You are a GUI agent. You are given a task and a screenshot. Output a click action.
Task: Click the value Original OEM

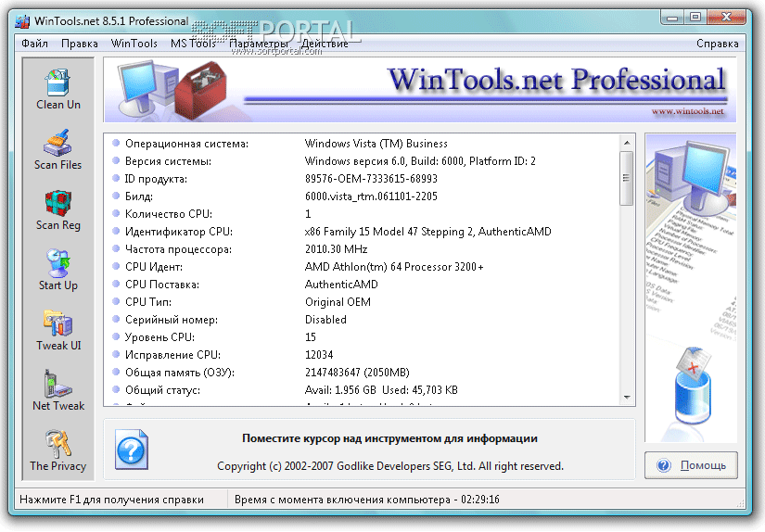[338, 302]
